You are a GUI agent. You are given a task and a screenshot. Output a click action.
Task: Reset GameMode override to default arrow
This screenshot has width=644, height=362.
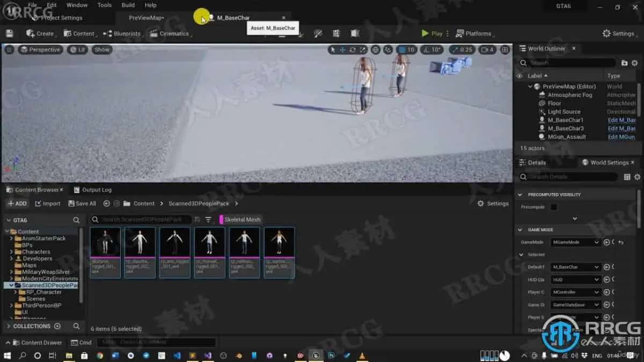621,242
